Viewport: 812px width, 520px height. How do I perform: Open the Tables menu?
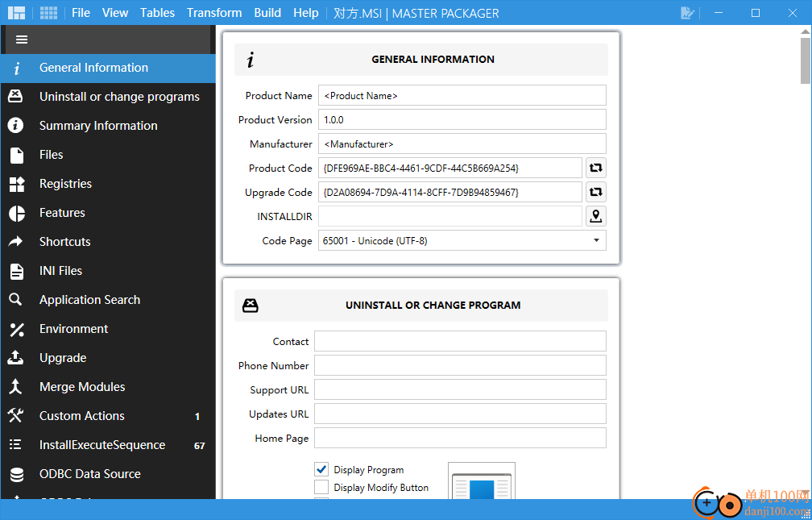pos(157,13)
